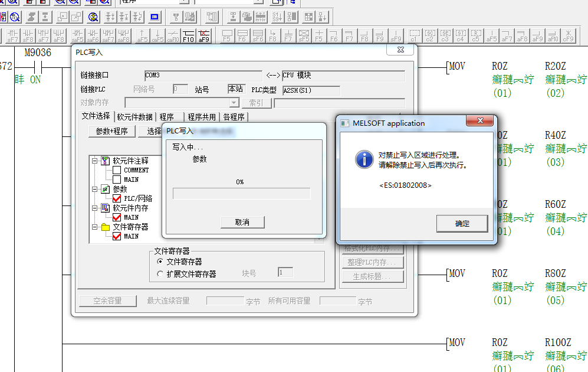Click the blue monitor icon in toolbar
588x372 pixels.
[155, 17]
